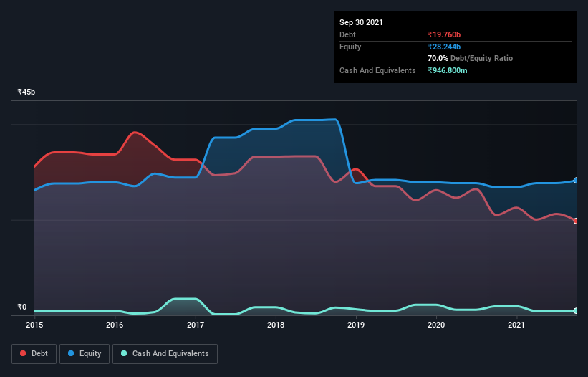Toggle the Cash And Equivalents legend button
This screenshot has height=377, width=588.
pyautogui.click(x=165, y=354)
